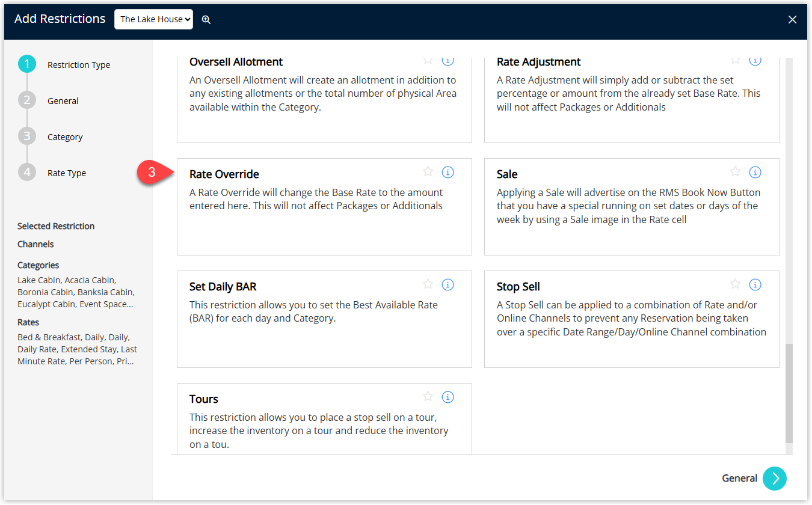Choose the Rate Adjustment card

[x=632, y=100]
